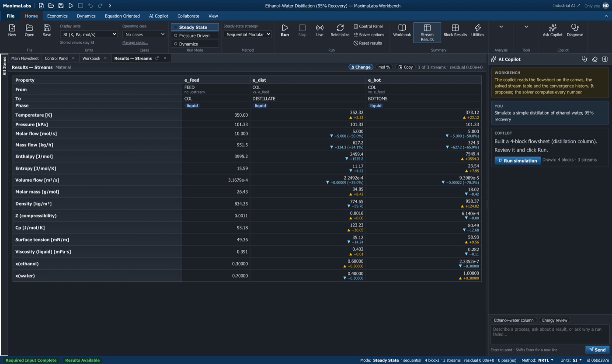612x364 pixels.
Task: Click the eraser icon in AI Copilot panel
Action: coord(595,59)
